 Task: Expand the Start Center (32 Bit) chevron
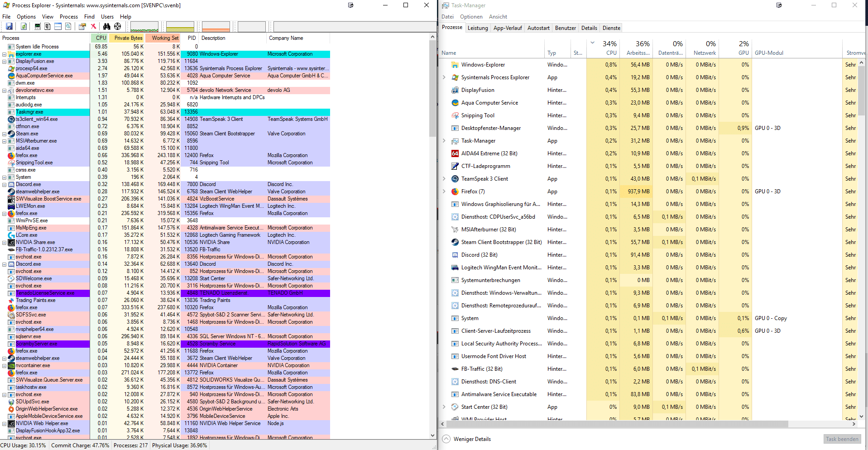(x=444, y=407)
